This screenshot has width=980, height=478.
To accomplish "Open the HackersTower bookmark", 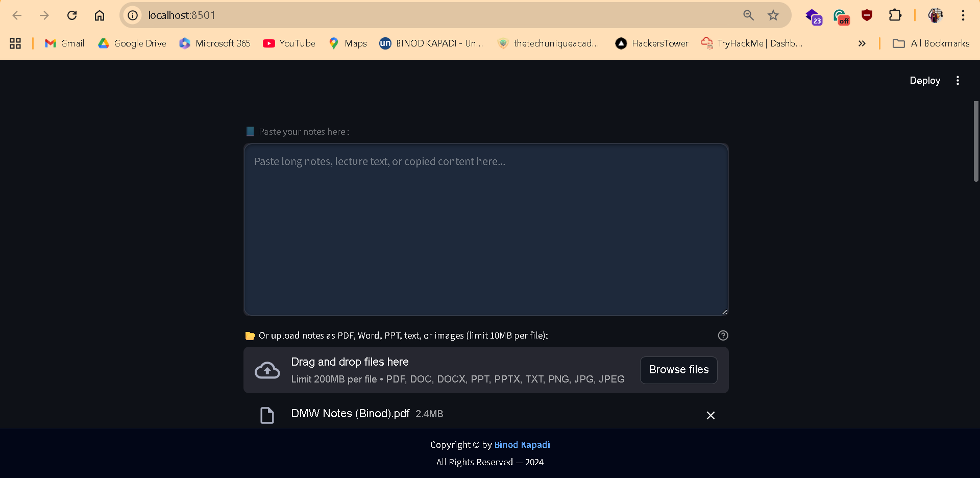I will [x=651, y=43].
